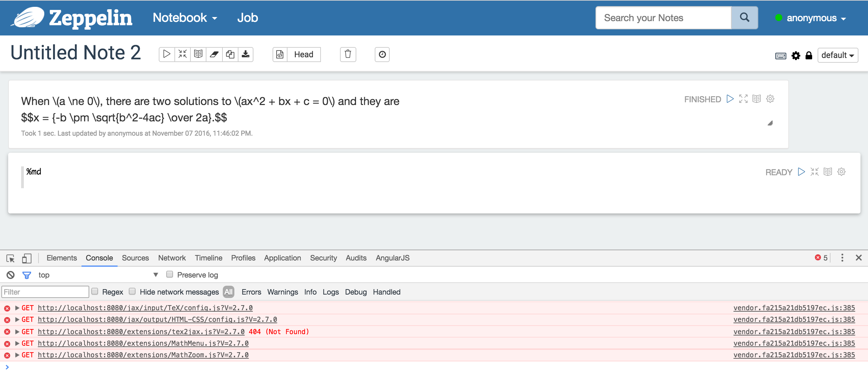Image resolution: width=868 pixels, height=388 pixels.
Task: Run all paragraphs in the note
Action: [167, 54]
